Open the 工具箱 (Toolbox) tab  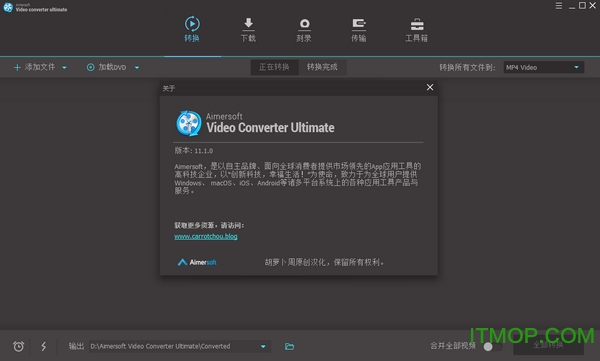pos(417,30)
